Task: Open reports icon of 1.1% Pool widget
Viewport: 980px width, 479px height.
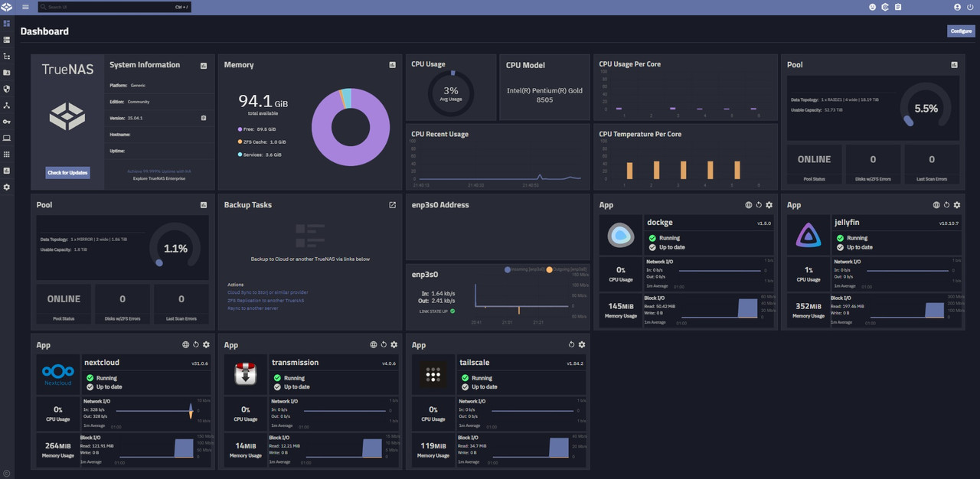Action: coord(204,205)
